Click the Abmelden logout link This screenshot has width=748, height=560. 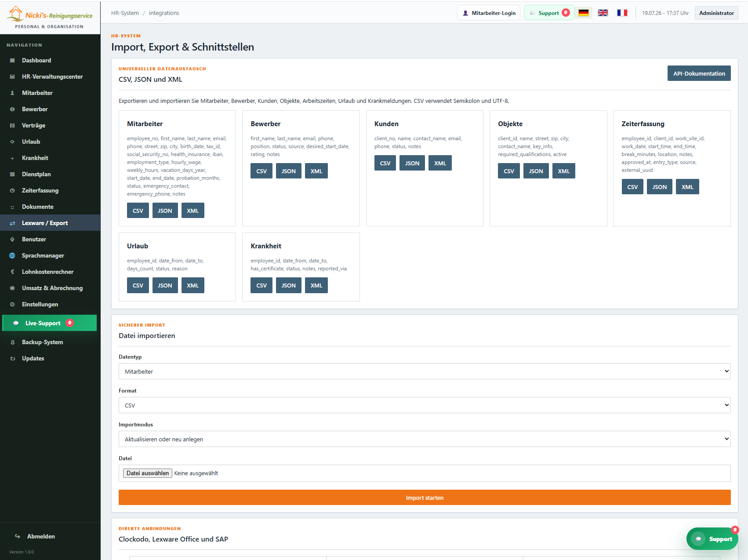pyautogui.click(x=41, y=537)
